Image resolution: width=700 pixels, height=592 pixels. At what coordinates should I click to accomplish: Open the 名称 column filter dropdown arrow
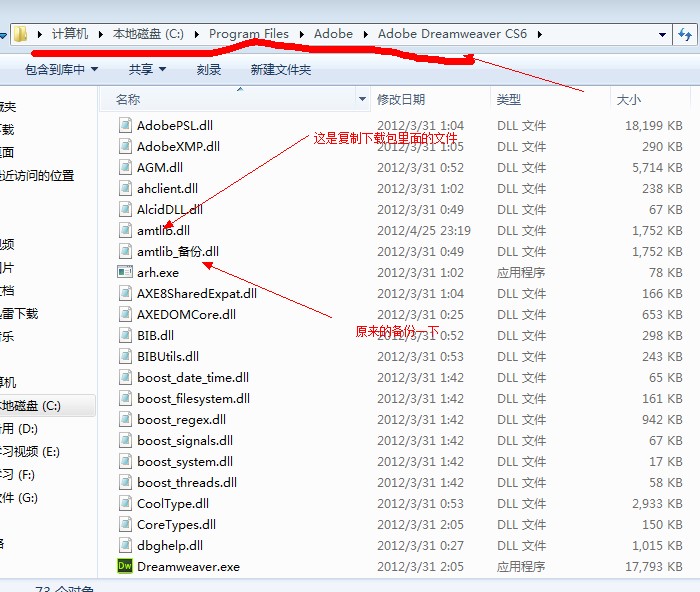coord(362,99)
